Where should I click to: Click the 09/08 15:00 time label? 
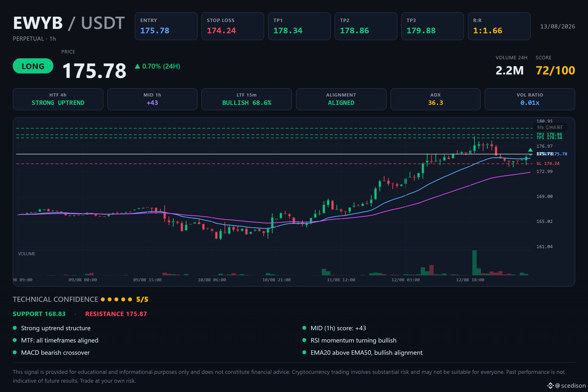coord(147,280)
